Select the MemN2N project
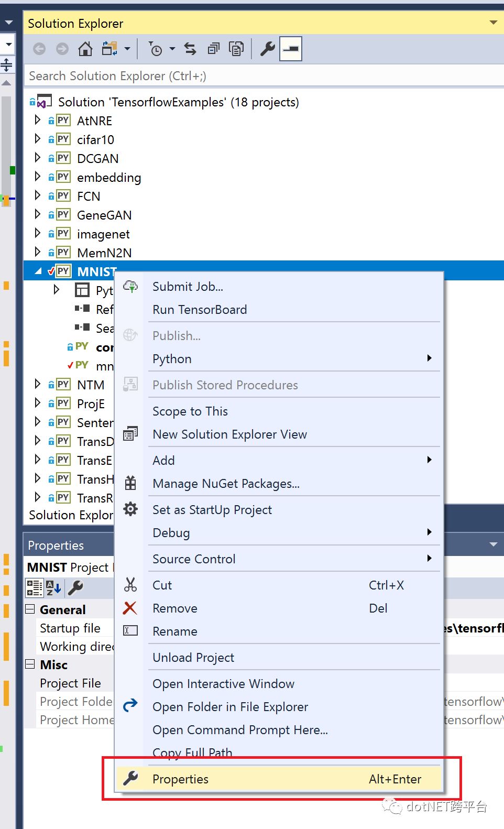Viewport: 504px width, 829px height. click(x=104, y=253)
